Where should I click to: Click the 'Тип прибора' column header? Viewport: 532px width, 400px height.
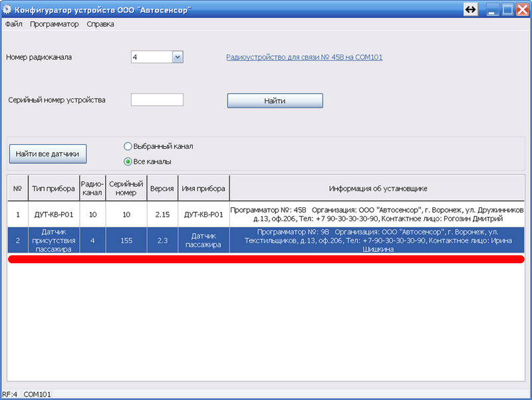coord(54,189)
